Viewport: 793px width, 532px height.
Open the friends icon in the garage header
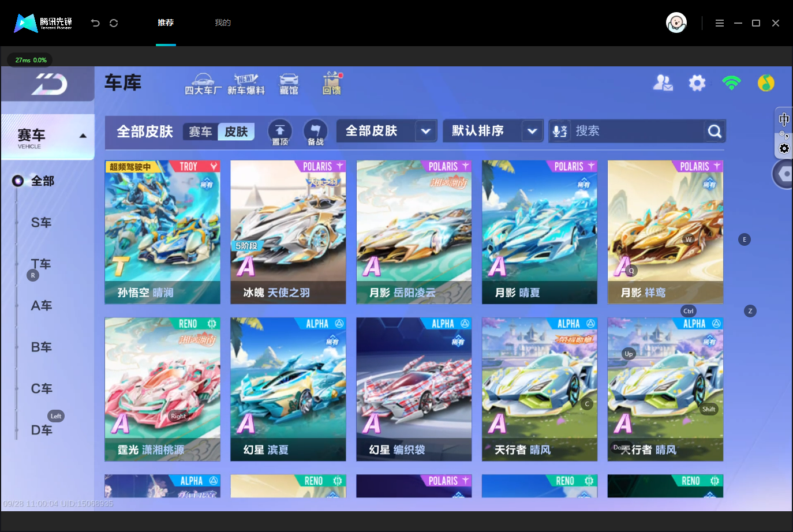click(x=663, y=83)
